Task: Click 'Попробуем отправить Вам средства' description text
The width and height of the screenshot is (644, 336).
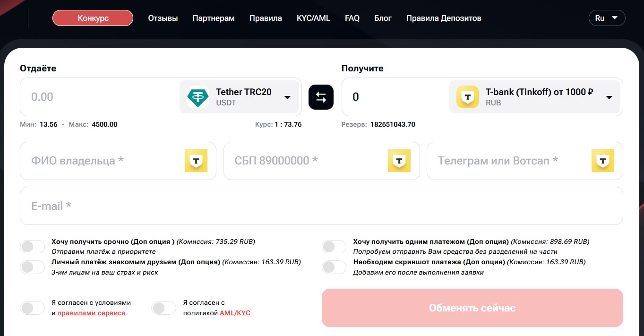Action: 455,251
